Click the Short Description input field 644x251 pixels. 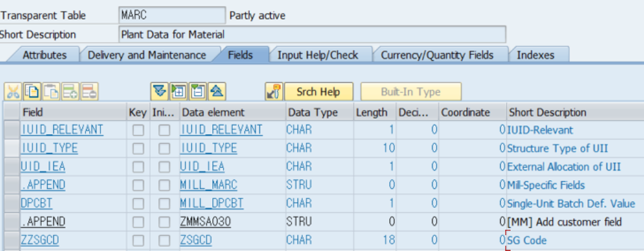pyautogui.click(x=312, y=34)
